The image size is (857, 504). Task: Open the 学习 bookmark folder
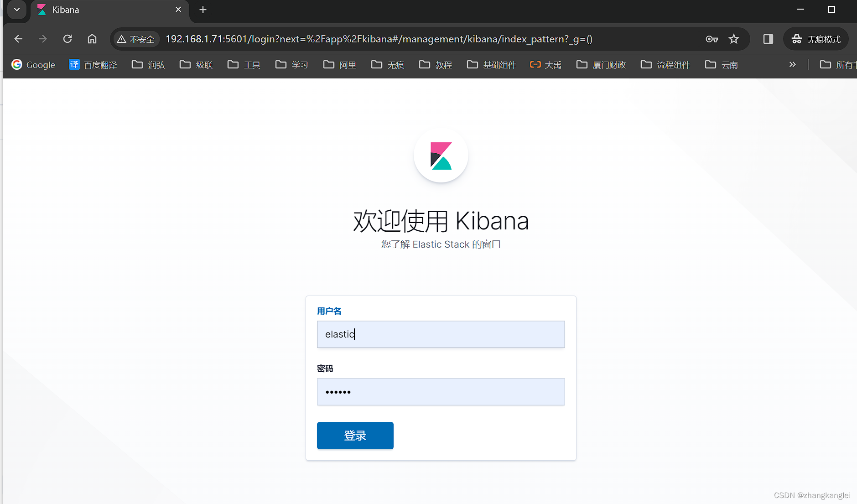[292, 65]
